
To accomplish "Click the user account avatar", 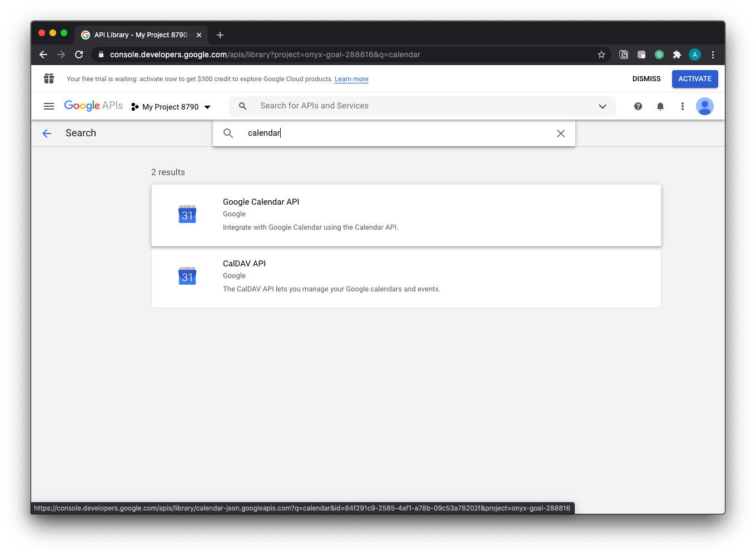I will coord(705,106).
